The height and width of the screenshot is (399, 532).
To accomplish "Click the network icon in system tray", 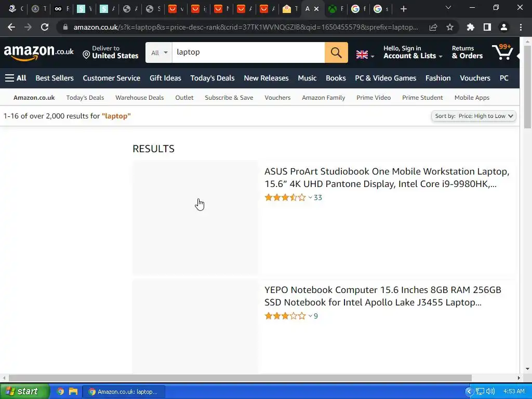I will coord(480,392).
